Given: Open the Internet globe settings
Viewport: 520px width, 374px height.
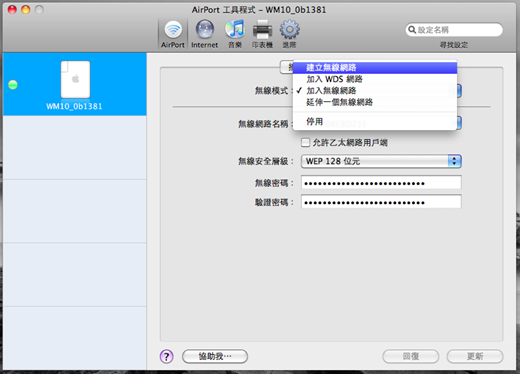Looking at the screenshot, I should (x=204, y=34).
